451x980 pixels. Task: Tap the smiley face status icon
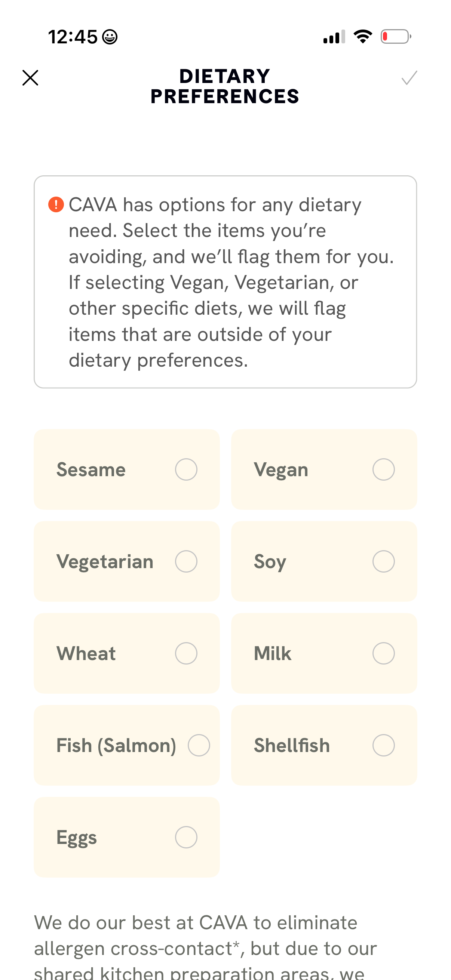110,37
